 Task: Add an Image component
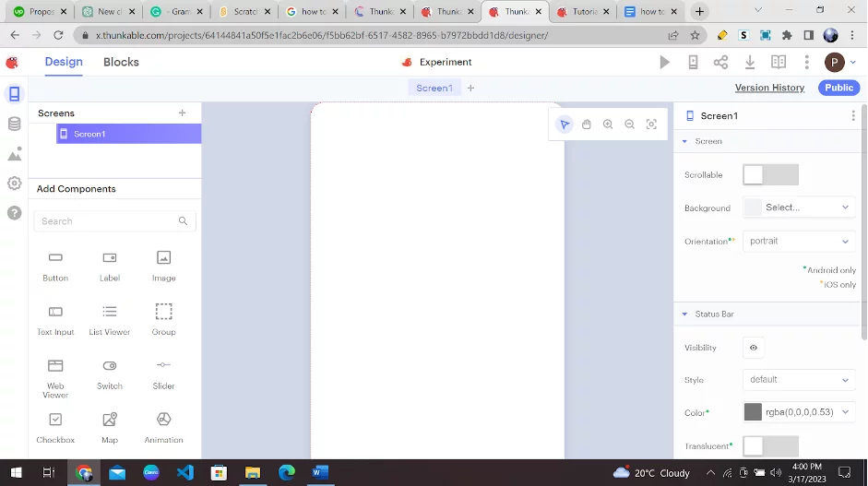click(164, 267)
